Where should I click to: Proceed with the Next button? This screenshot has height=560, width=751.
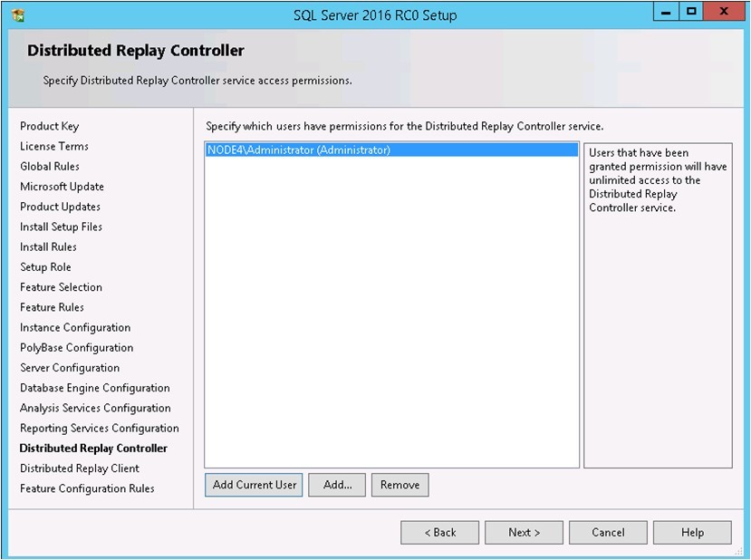tap(524, 532)
